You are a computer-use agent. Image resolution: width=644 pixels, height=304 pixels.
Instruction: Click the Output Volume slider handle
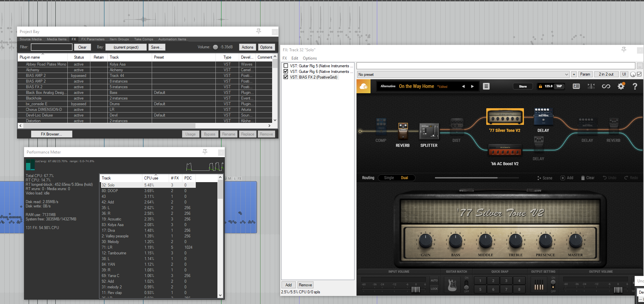(x=618, y=290)
